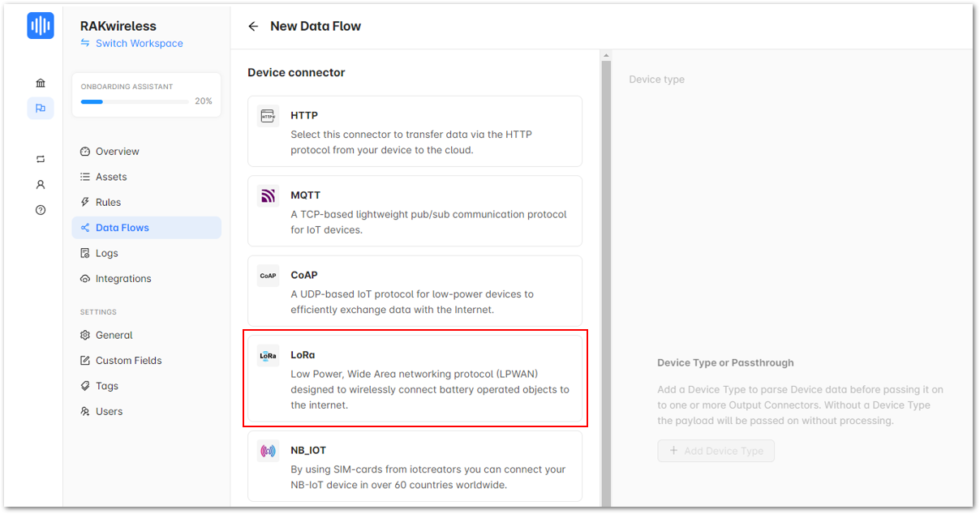Choose the HTTP device connector card
Screen dimensions: 980x514
click(415, 131)
